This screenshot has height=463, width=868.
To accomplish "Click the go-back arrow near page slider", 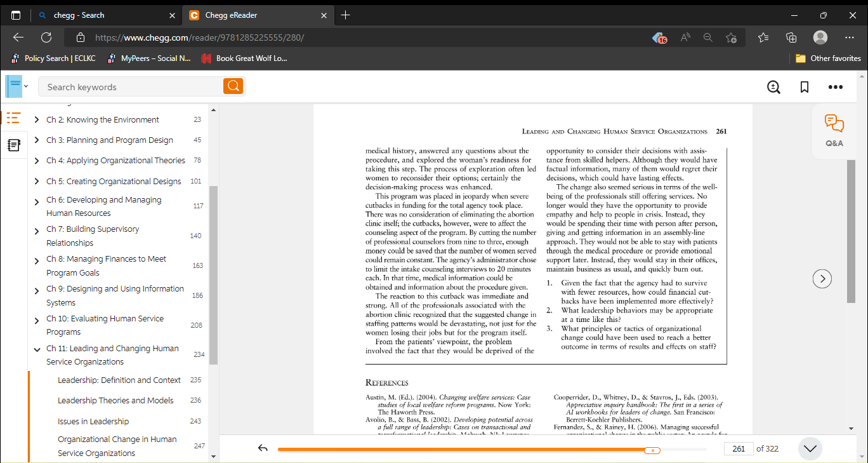I will pos(263,448).
